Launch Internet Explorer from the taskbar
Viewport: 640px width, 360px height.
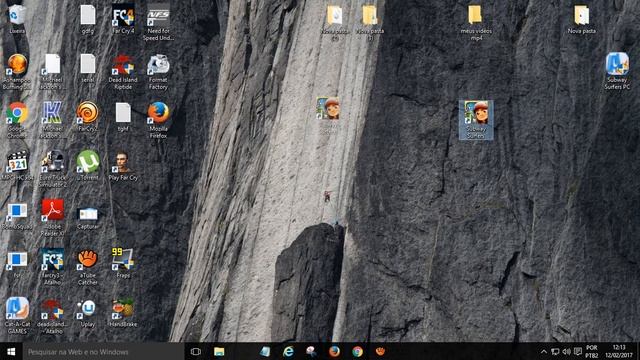point(288,351)
